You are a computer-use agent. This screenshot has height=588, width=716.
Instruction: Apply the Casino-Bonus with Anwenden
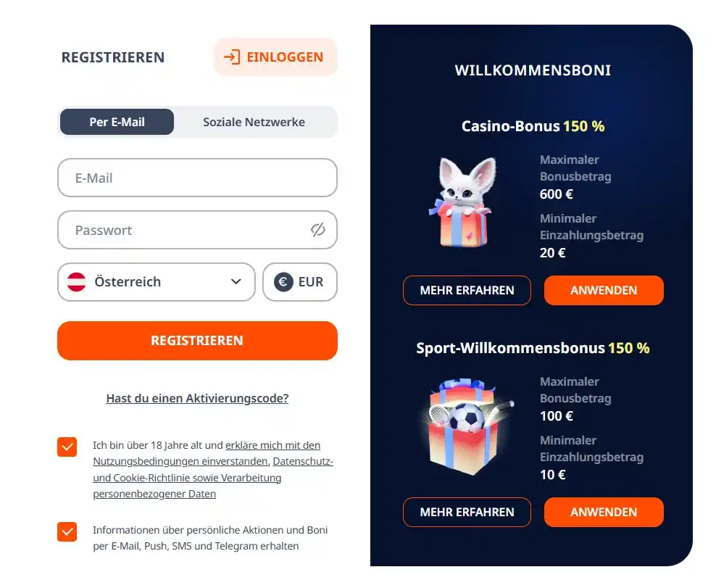click(604, 290)
